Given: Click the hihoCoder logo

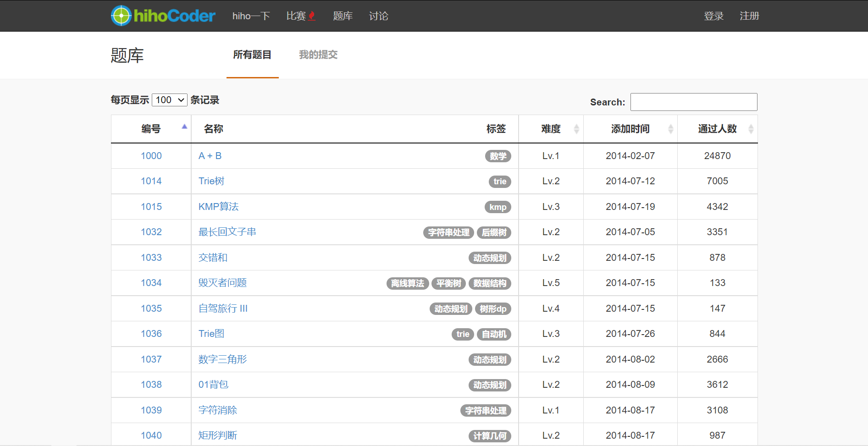Looking at the screenshot, I should tap(163, 16).
